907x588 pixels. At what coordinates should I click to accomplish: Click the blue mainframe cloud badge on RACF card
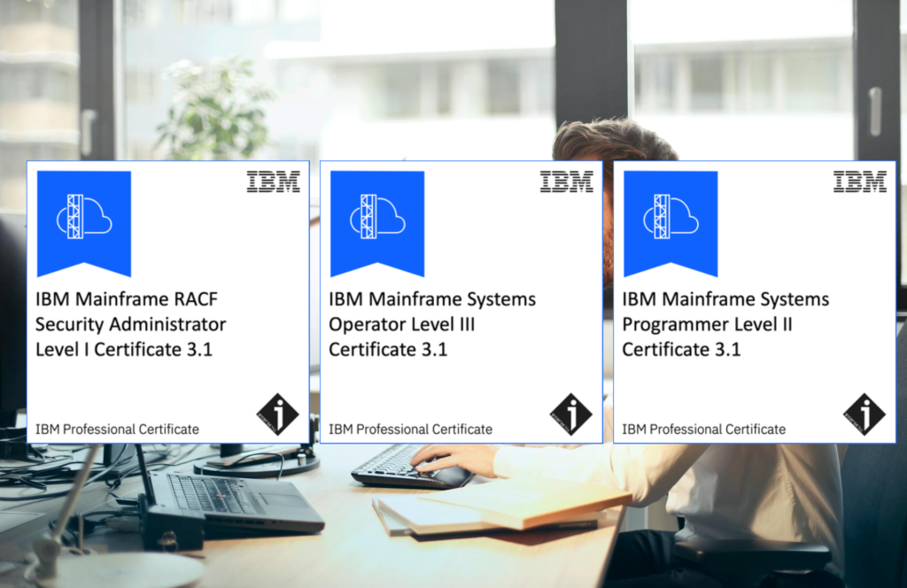coord(84,223)
